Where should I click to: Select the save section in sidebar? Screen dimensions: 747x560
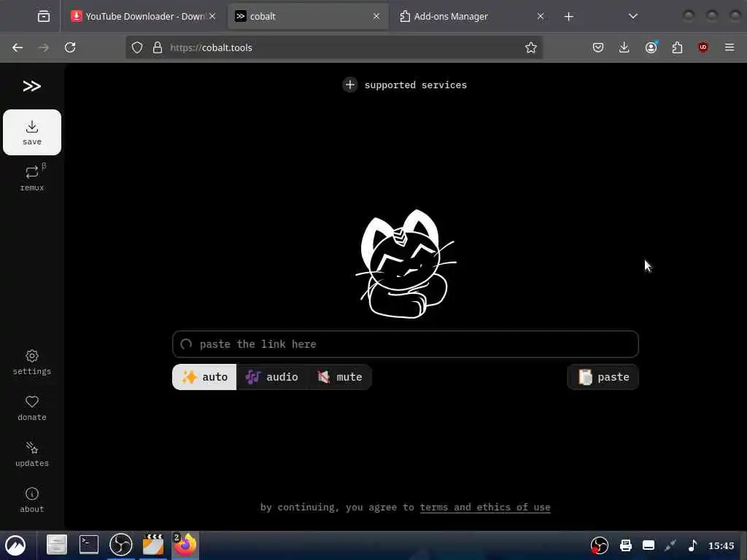[32, 133]
